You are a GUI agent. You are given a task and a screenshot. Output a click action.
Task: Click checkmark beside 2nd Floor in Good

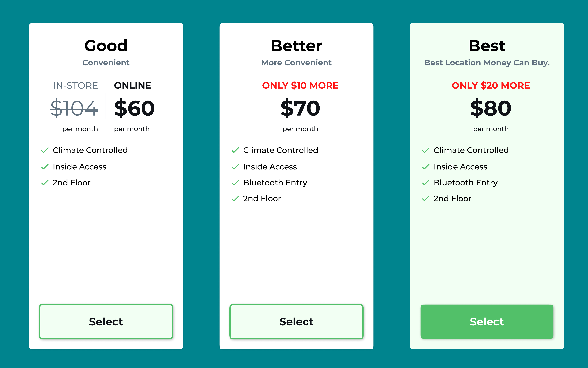(x=45, y=183)
